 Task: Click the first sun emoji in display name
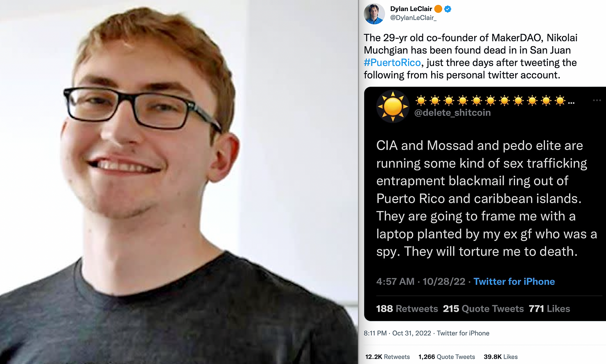[x=421, y=101]
